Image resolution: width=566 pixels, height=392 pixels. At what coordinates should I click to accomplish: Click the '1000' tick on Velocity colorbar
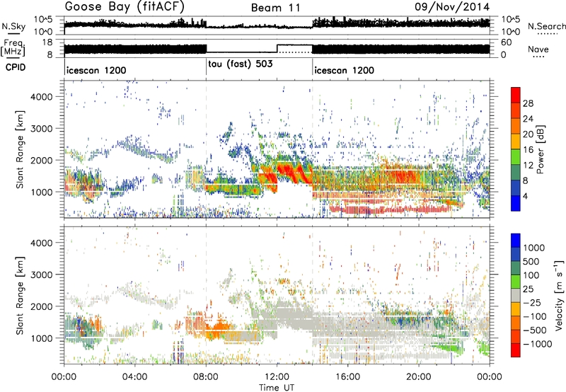(x=534, y=248)
